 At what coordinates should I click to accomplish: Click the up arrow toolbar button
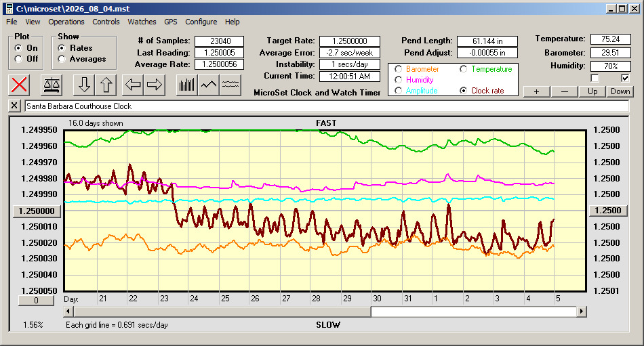[106, 85]
